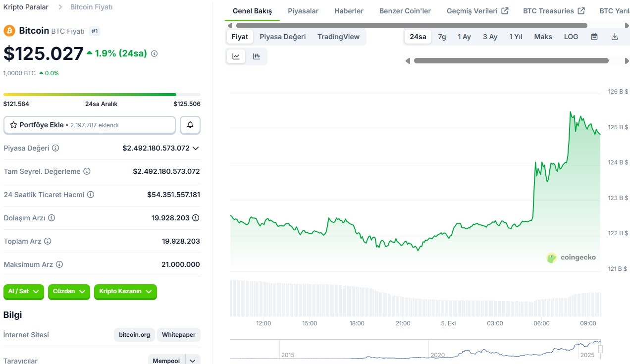Click the #1 rank badge

point(95,31)
